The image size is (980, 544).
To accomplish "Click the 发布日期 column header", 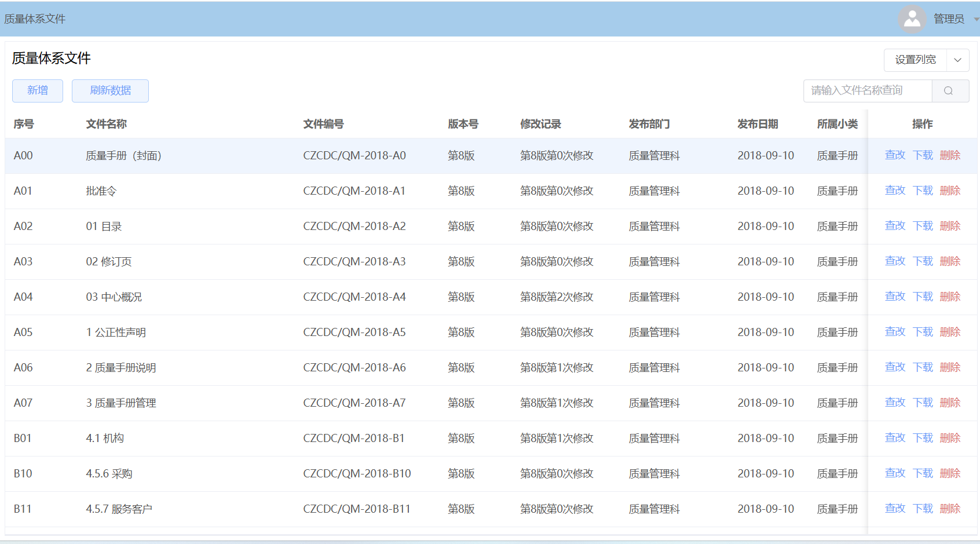I will [x=758, y=124].
